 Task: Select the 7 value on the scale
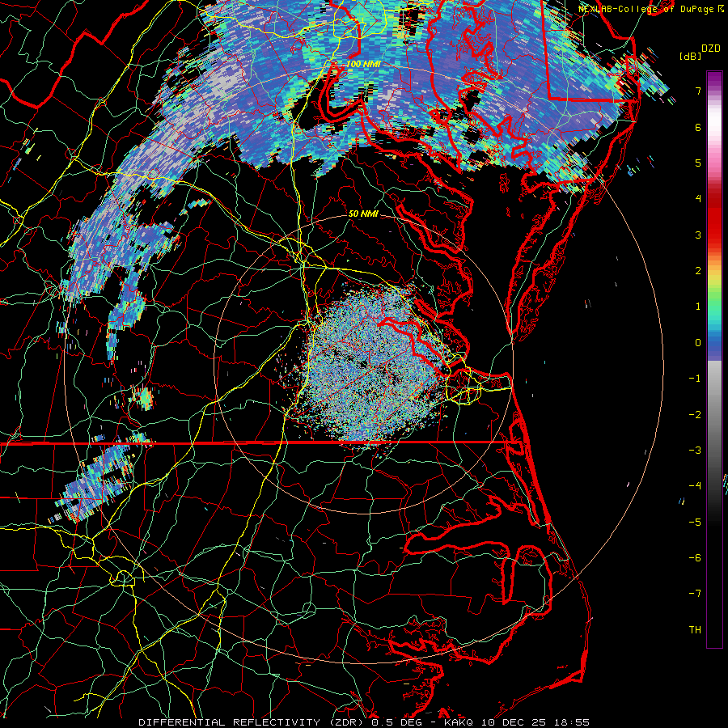(x=698, y=91)
